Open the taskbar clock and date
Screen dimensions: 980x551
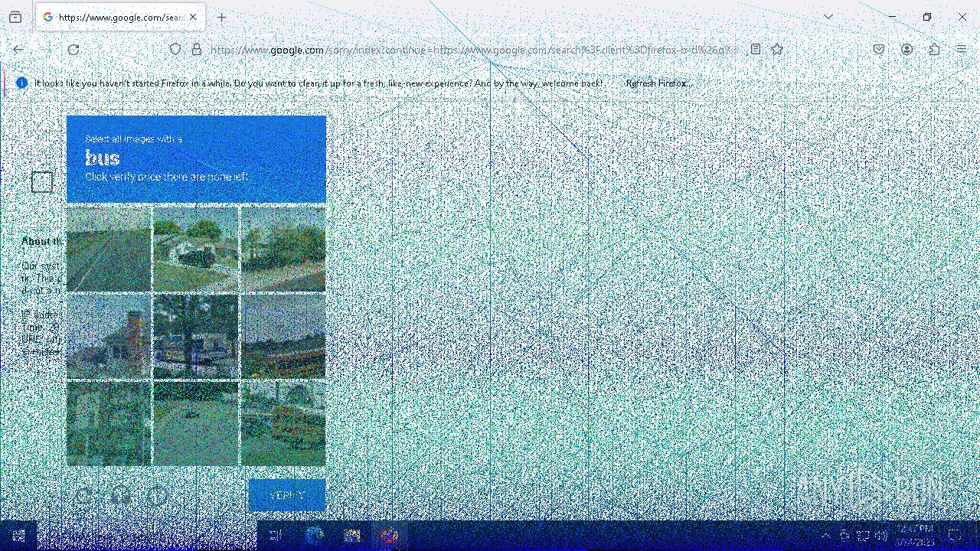click(x=915, y=536)
